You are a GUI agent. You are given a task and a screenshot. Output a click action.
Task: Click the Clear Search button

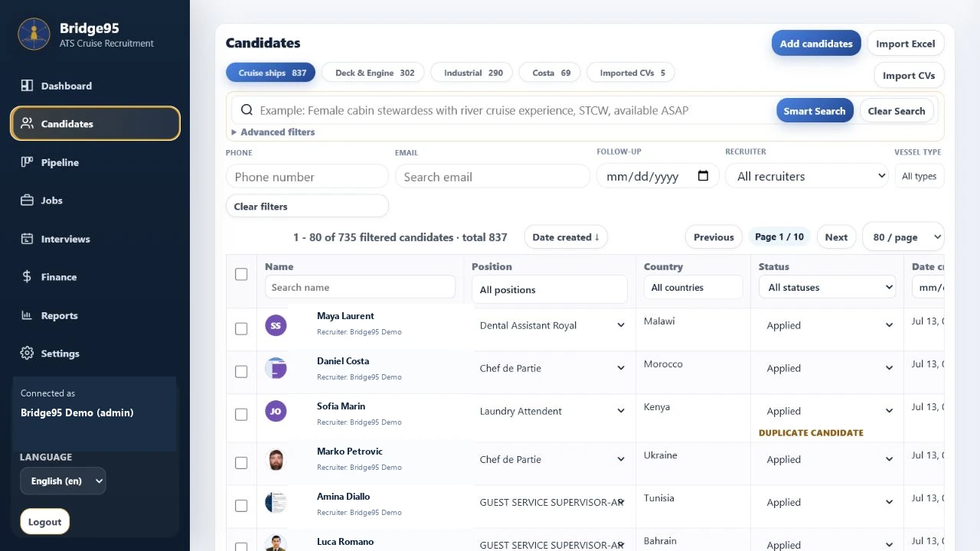tap(897, 110)
